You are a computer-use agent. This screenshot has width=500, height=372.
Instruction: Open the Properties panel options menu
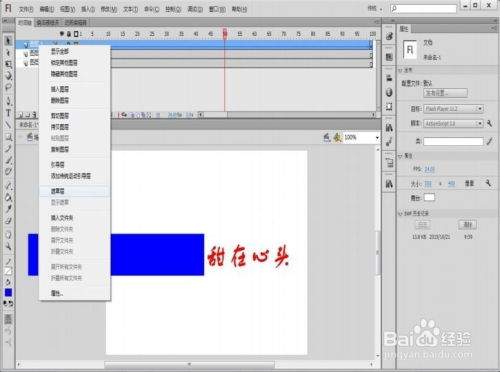point(494,29)
